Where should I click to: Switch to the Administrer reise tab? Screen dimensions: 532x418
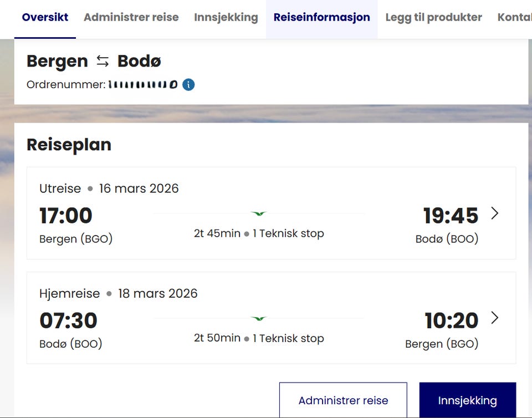[x=131, y=17]
